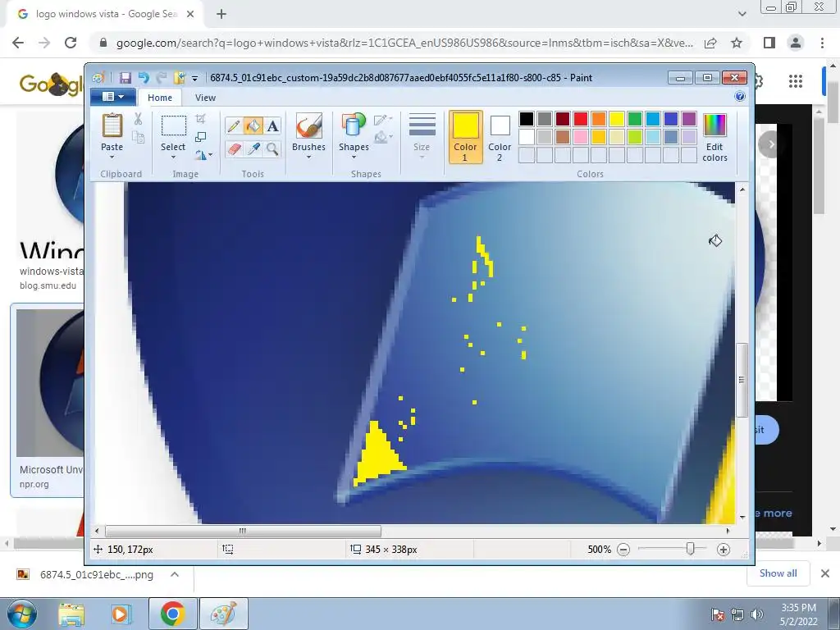The image size is (840, 630).
Task: Pick the yellow palette swatch
Action: click(x=617, y=119)
